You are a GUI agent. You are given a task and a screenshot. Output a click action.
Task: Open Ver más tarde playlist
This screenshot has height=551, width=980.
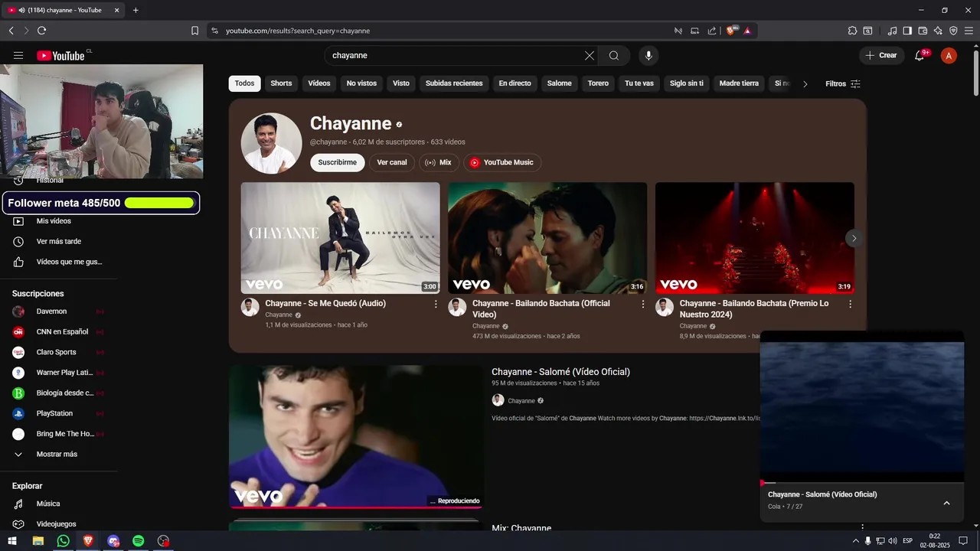click(59, 242)
